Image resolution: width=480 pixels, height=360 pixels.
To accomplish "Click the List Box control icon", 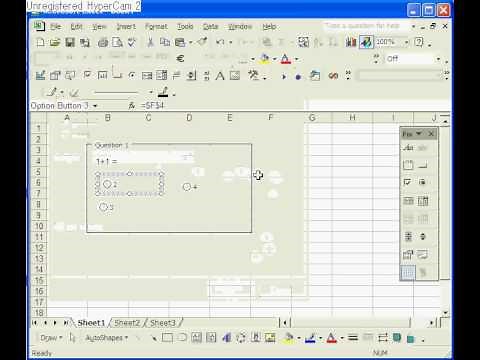I will pos(408,201).
